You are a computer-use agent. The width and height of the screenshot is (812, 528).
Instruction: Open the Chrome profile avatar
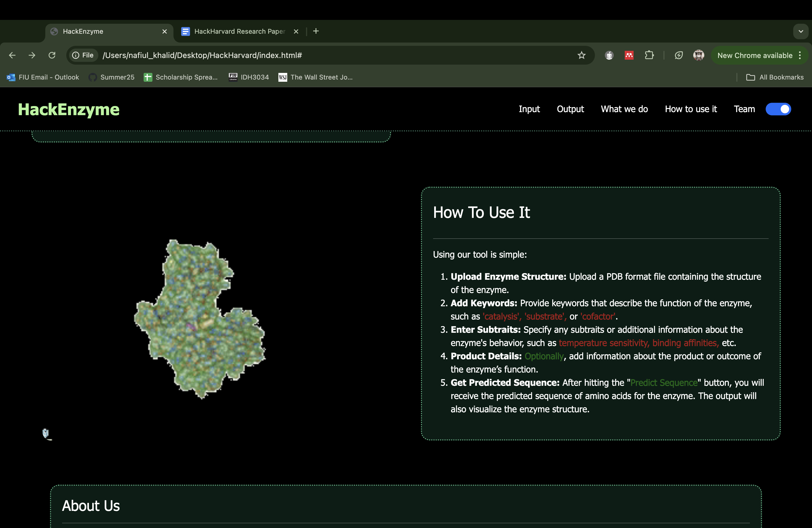(698, 55)
